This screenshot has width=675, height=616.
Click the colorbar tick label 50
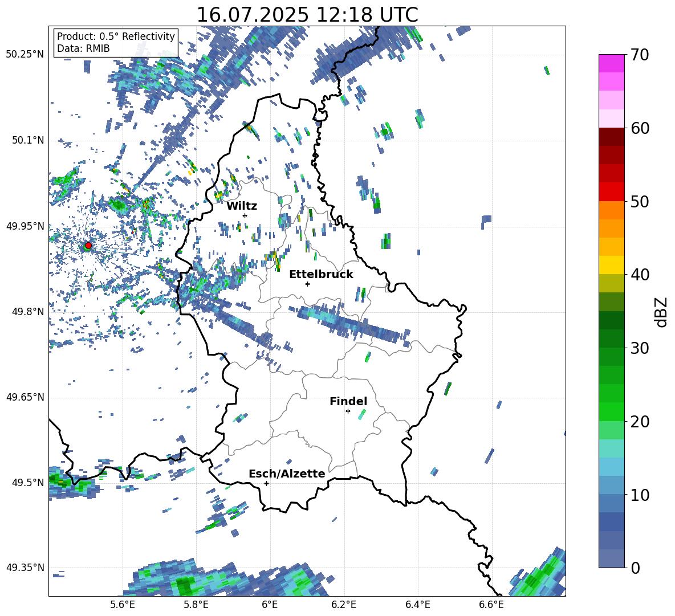pos(640,201)
